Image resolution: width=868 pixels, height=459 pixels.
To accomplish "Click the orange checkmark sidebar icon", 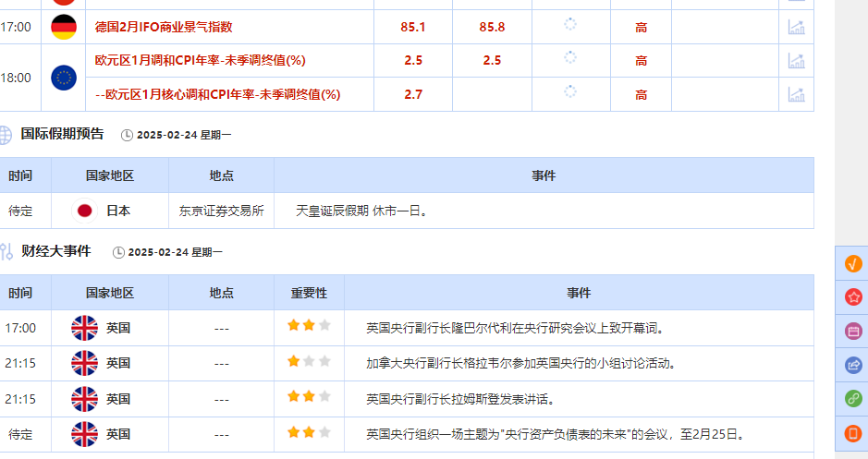I will pos(852,263).
